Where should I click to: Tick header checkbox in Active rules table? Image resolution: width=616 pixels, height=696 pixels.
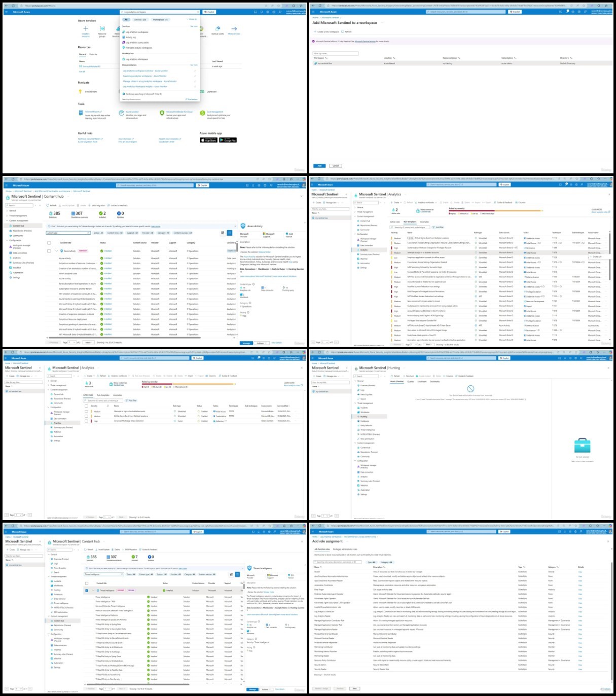click(86, 406)
